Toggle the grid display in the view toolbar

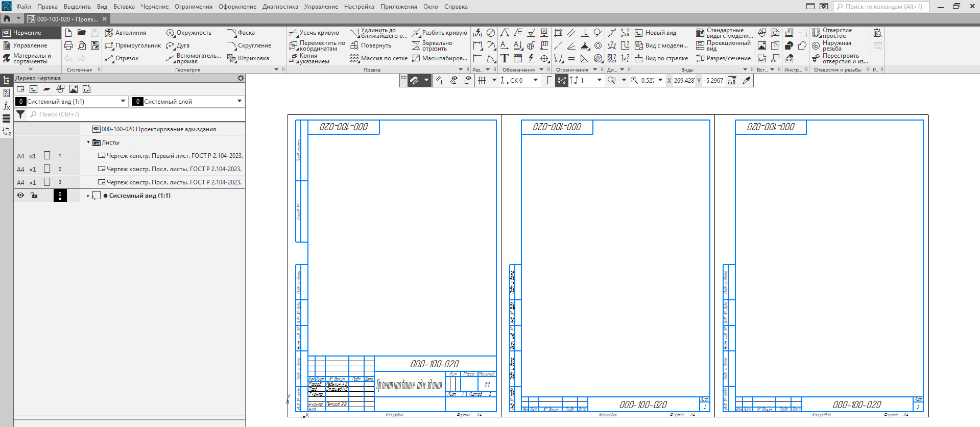coord(482,80)
